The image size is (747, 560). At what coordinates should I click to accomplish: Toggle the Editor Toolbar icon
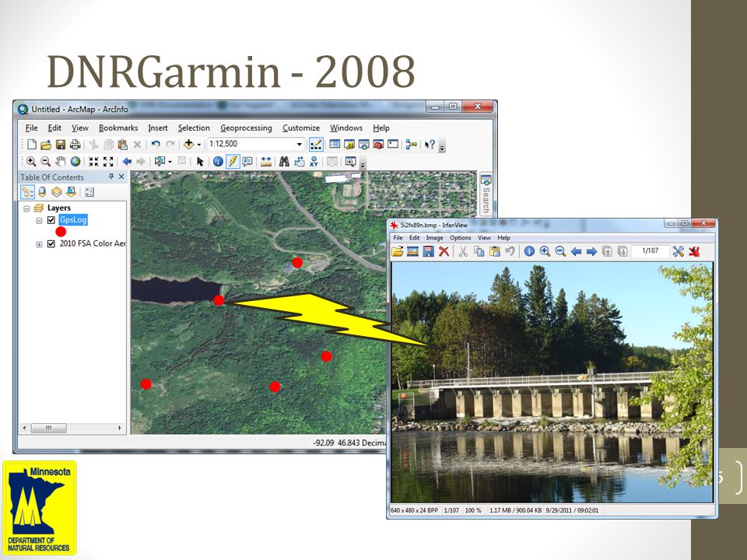tap(316, 144)
